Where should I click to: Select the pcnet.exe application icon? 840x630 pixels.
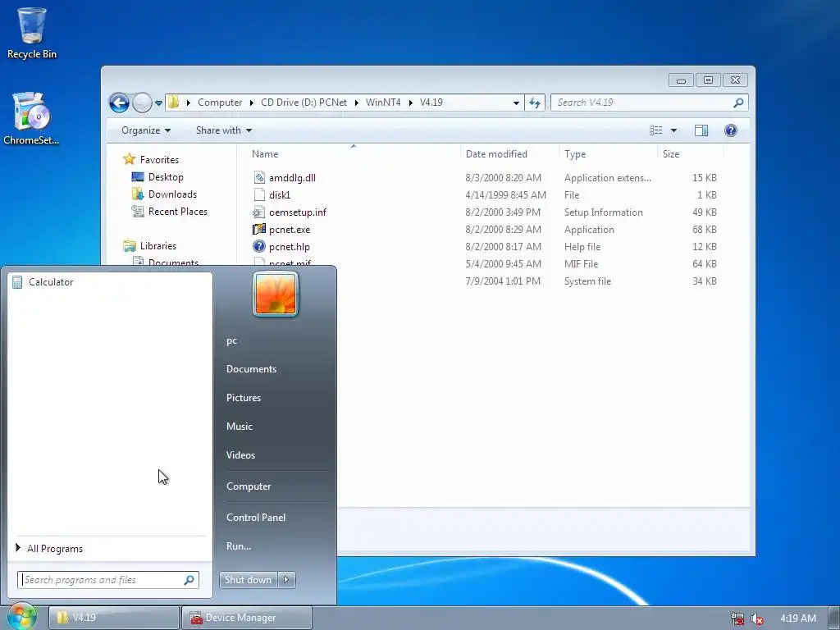tap(259, 230)
